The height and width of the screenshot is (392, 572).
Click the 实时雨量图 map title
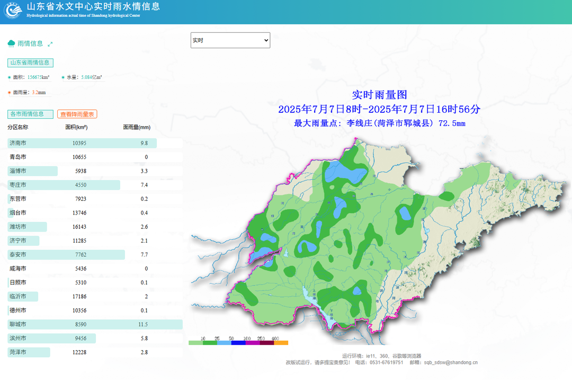coord(379,95)
